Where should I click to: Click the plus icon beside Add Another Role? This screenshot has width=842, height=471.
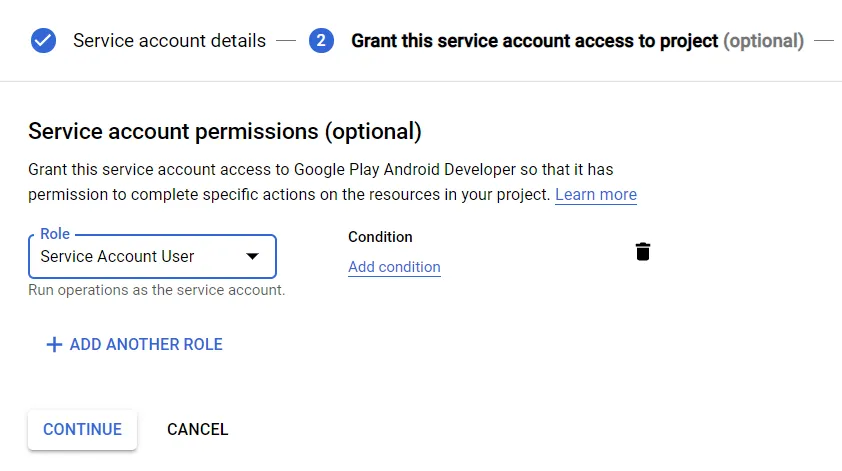[x=54, y=344]
